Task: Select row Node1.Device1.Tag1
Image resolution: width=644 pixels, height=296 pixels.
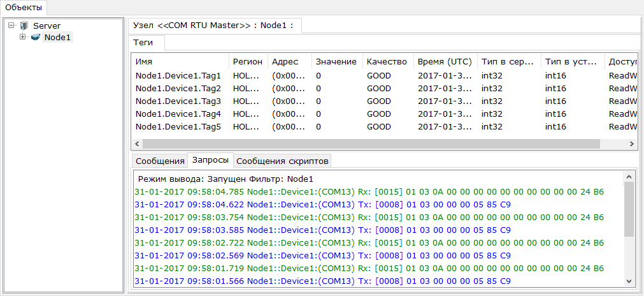Action: pyautogui.click(x=178, y=75)
